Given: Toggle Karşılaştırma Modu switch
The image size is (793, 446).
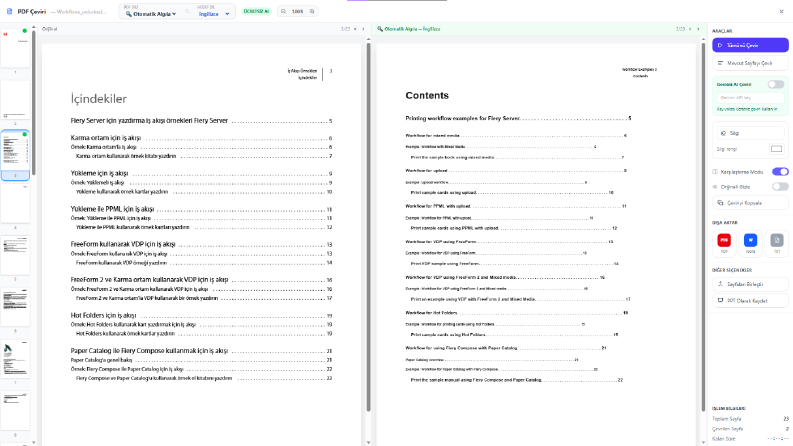Looking at the screenshot, I should click(780, 171).
